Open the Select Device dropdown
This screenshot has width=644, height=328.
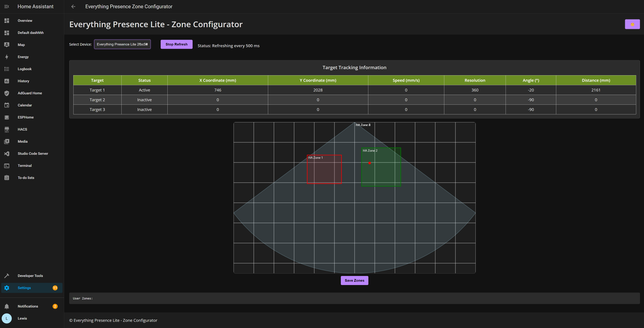tap(122, 44)
